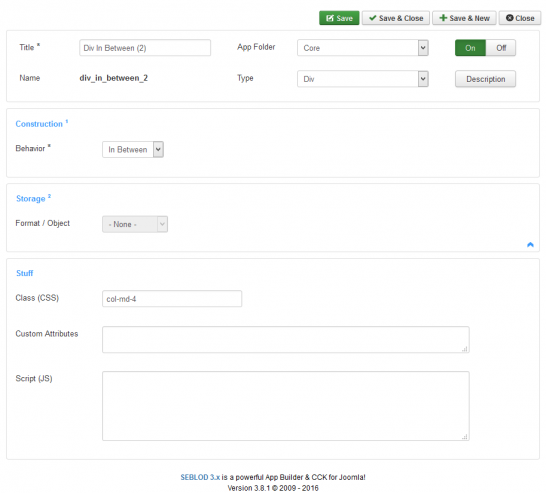Open the Format / Object dropdown
The height and width of the screenshot is (493, 546).
(135, 224)
